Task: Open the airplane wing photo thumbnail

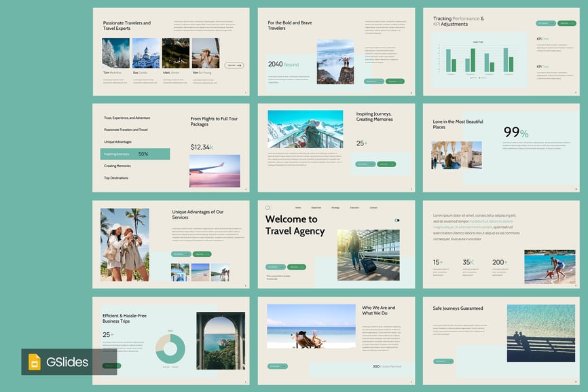Action: 215,171
